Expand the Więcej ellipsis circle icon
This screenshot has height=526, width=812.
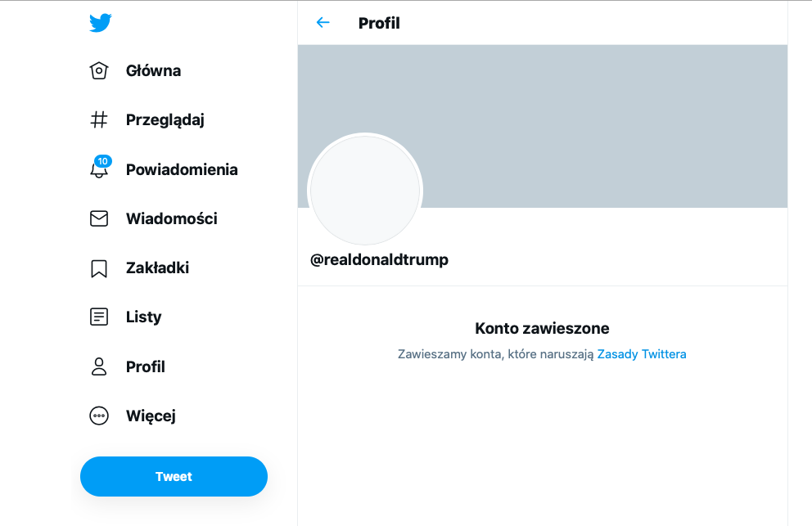coord(99,416)
